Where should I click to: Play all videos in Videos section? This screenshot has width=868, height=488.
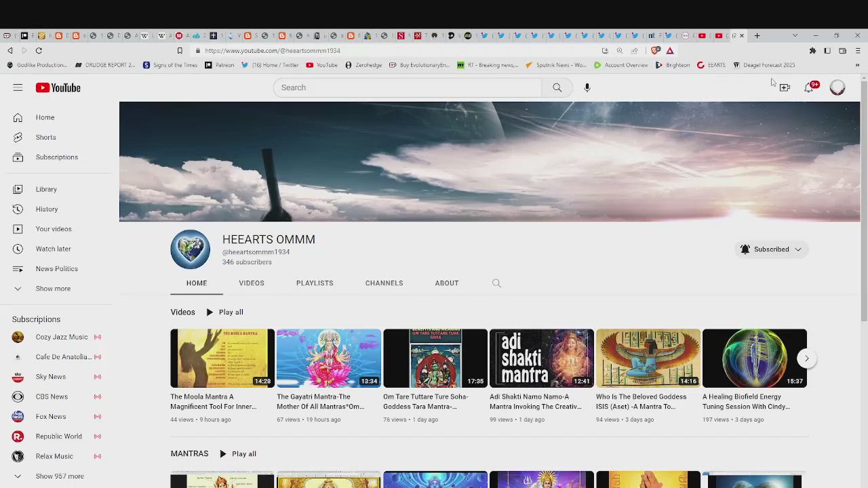224,312
